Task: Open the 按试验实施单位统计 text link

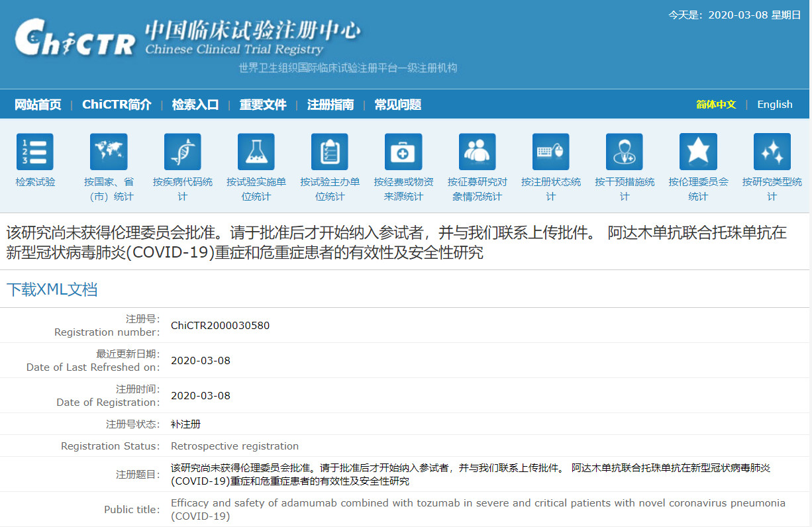Action: tap(256, 189)
